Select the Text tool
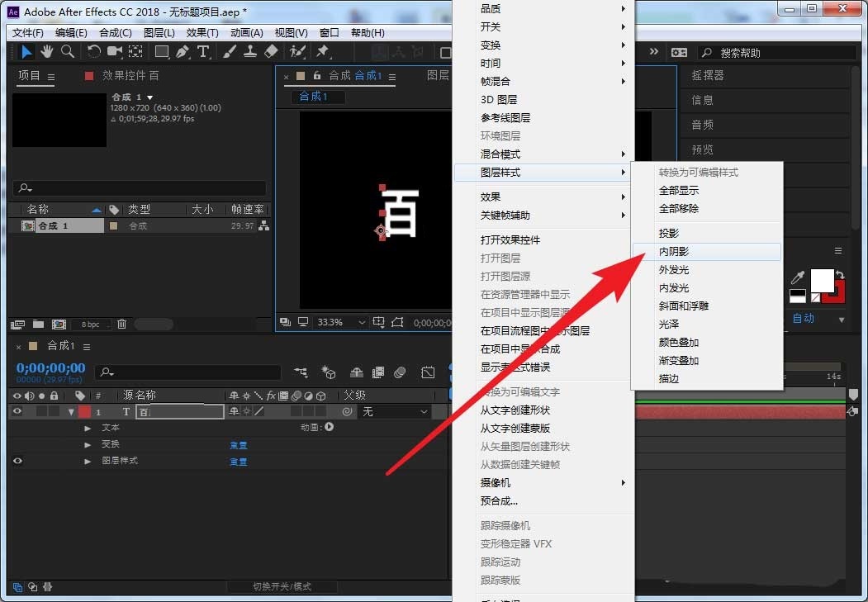 tap(203, 53)
